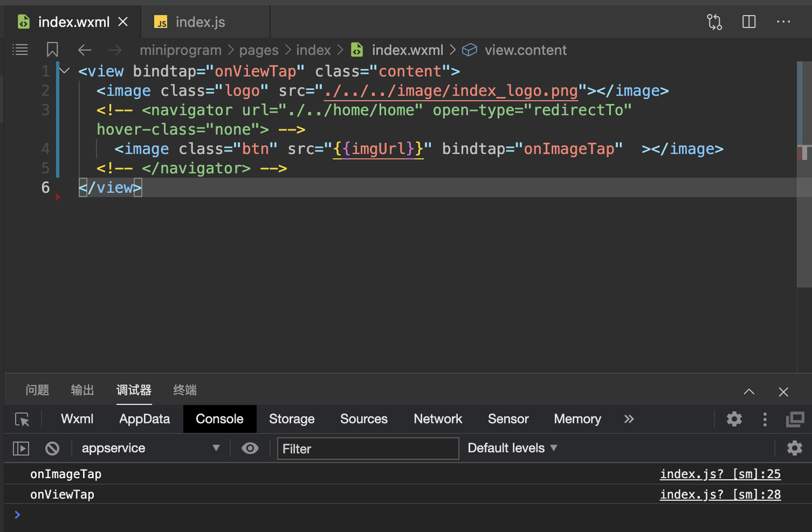The width and height of the screenshot is (812, 532).
Task: Open the DevTools settings gear icon
Action: coord(734,419)
